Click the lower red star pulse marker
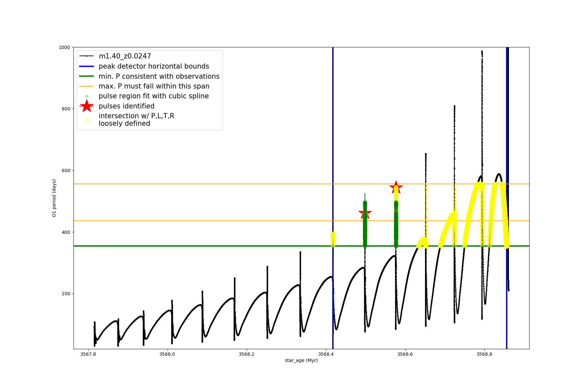 365,213
